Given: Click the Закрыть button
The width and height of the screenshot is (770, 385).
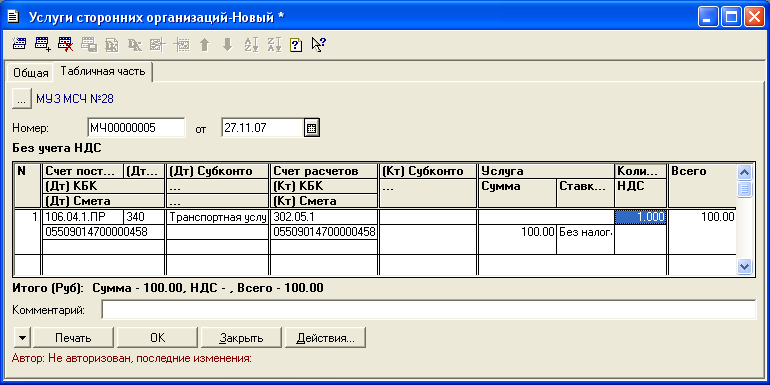Looking at the screenshot, I should pyautogui.click(x=241, y=338).
